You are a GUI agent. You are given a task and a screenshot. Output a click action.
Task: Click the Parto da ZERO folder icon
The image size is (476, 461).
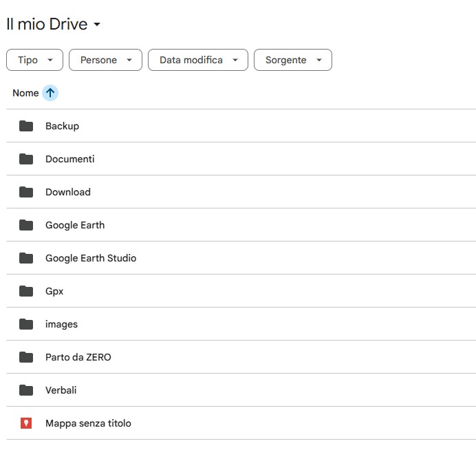[x=26, y=357]
